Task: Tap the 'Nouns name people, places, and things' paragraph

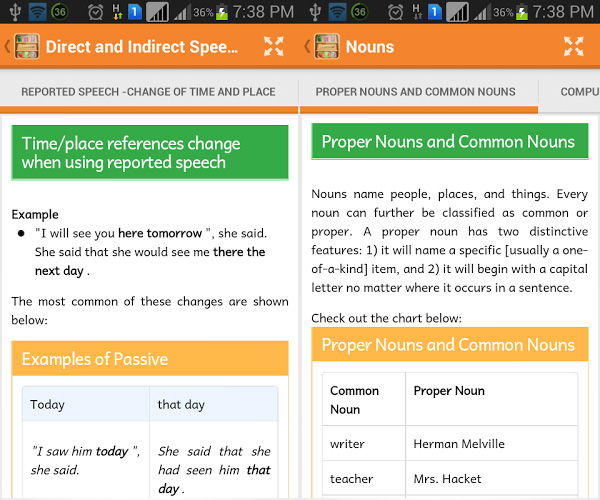Action: [x=450, y=241]
